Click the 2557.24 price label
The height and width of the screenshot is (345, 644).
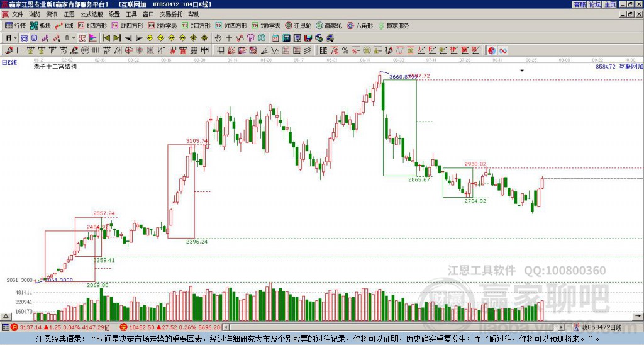(104, 213)
